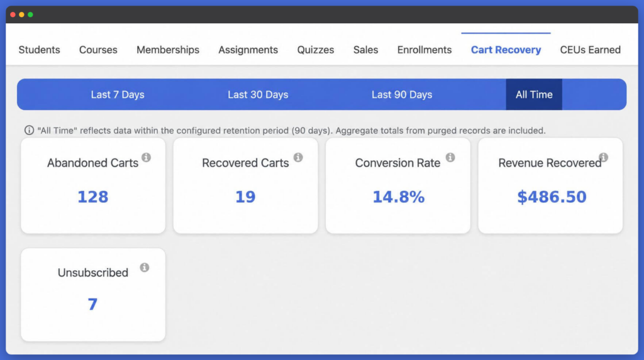Click the Recovered Carts info icon
The height and width of the screenshot is (360, 644).
[298, 157]
